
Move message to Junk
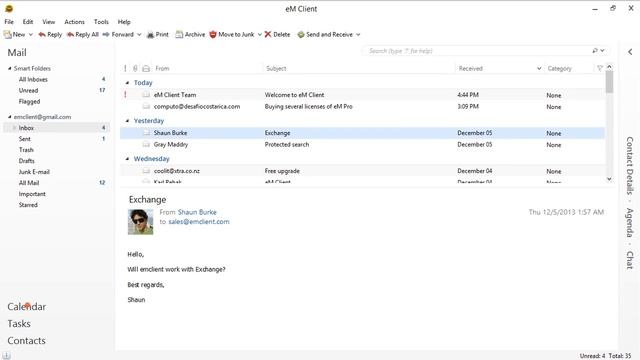232,35
